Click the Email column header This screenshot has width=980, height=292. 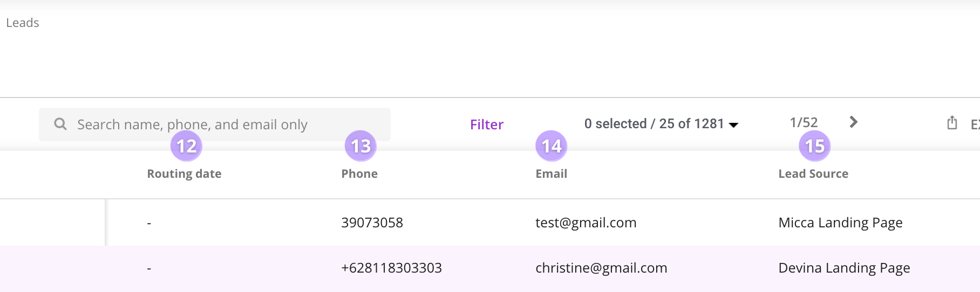pos(551,173)
